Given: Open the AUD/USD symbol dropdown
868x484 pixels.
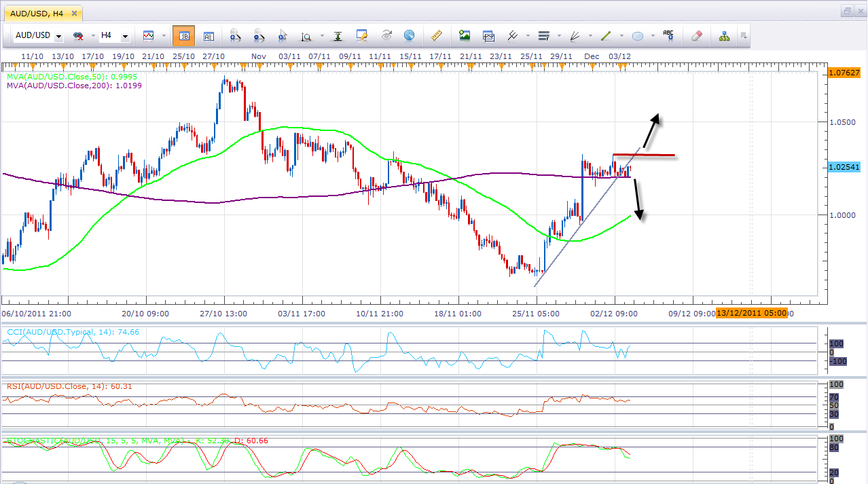Looking at the screenshot, I should click(59, 36).
